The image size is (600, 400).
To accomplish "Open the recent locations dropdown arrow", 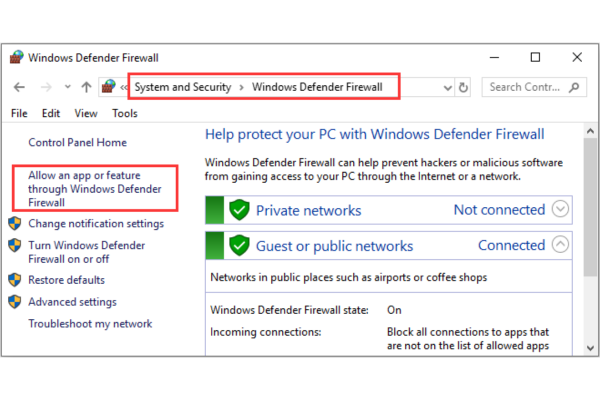I will (68, 88).
